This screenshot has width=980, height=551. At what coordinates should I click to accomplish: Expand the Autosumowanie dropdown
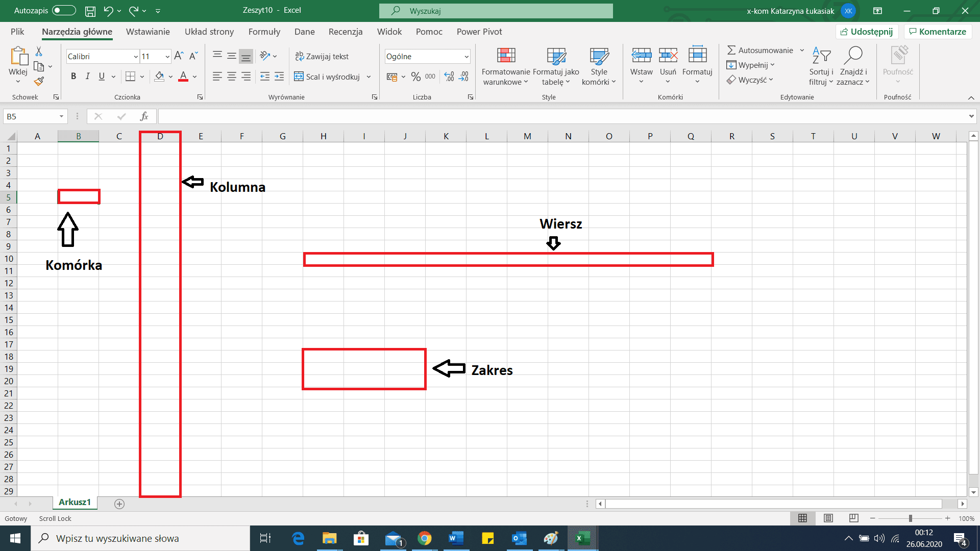802,50
